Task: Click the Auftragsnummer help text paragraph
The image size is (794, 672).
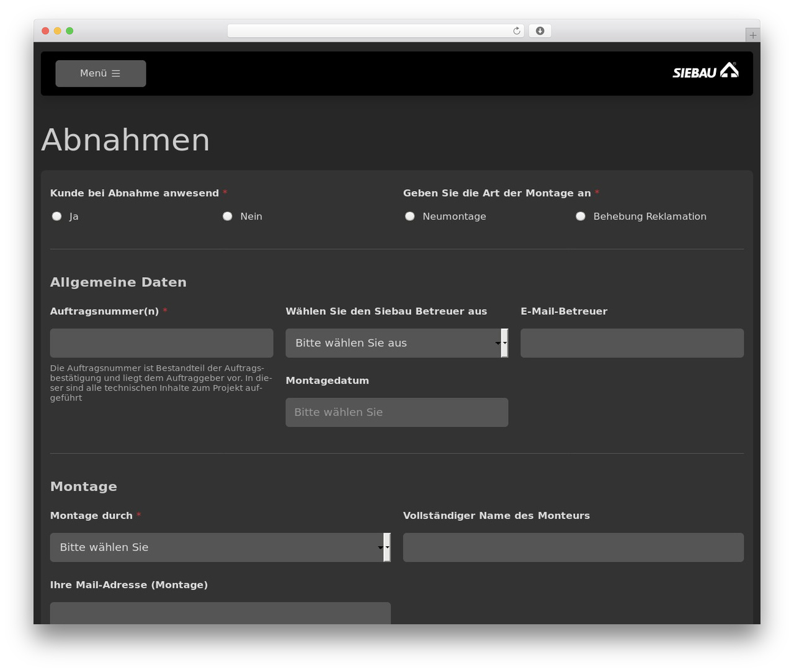Action: (x=161, y=383)
